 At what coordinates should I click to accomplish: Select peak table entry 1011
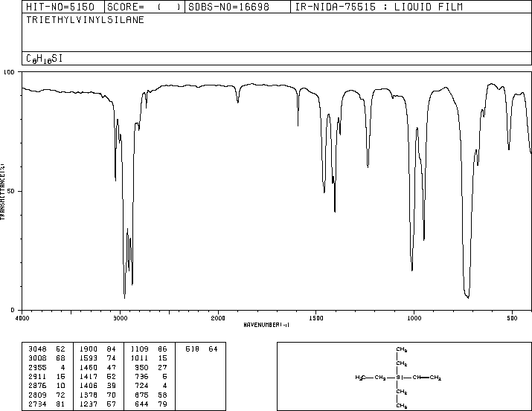139,358
